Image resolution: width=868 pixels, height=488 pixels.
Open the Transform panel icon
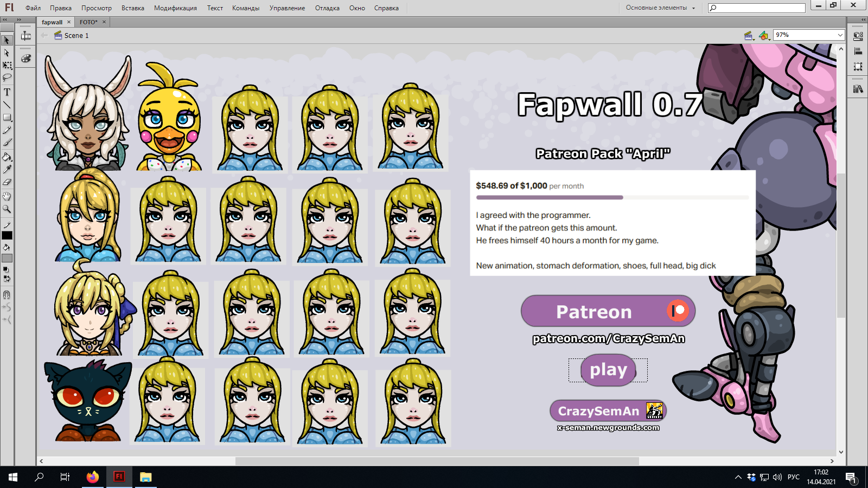pos(858,67)
